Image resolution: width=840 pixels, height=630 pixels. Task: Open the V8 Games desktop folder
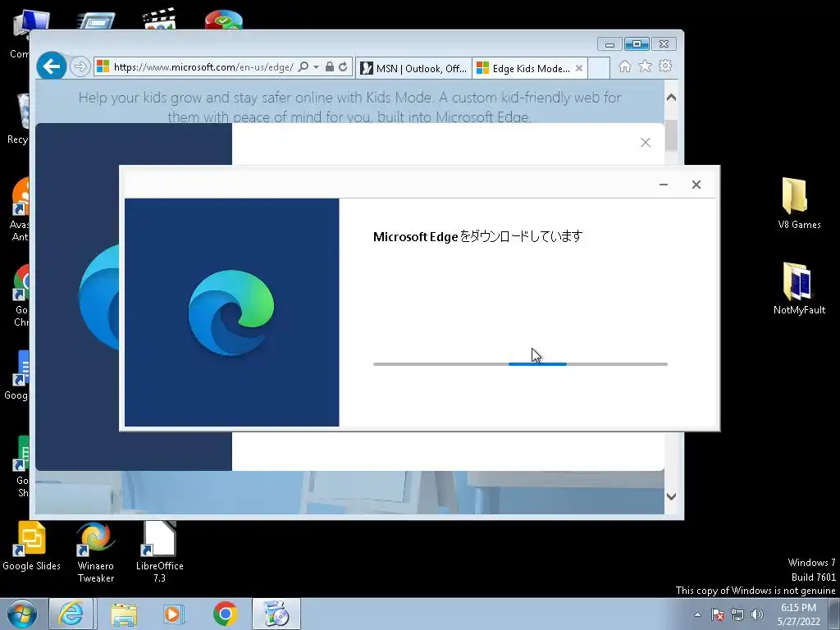[x=799, y=203]
